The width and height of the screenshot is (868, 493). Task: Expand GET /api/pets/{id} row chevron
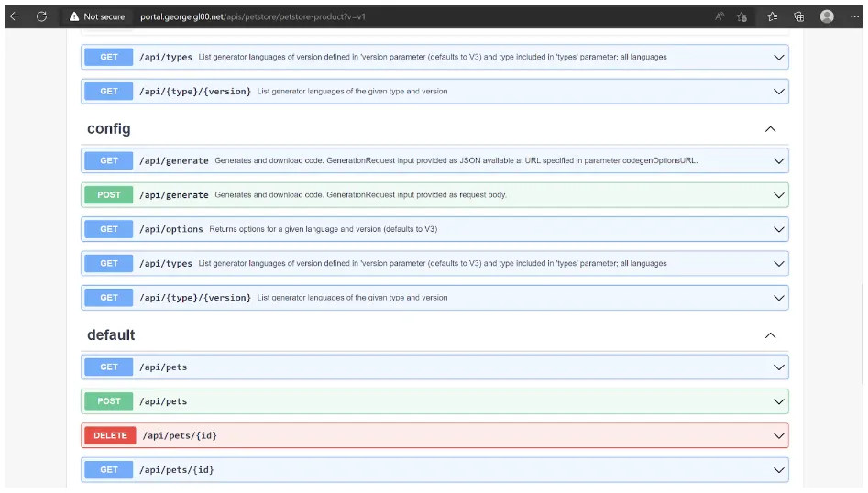778,470
